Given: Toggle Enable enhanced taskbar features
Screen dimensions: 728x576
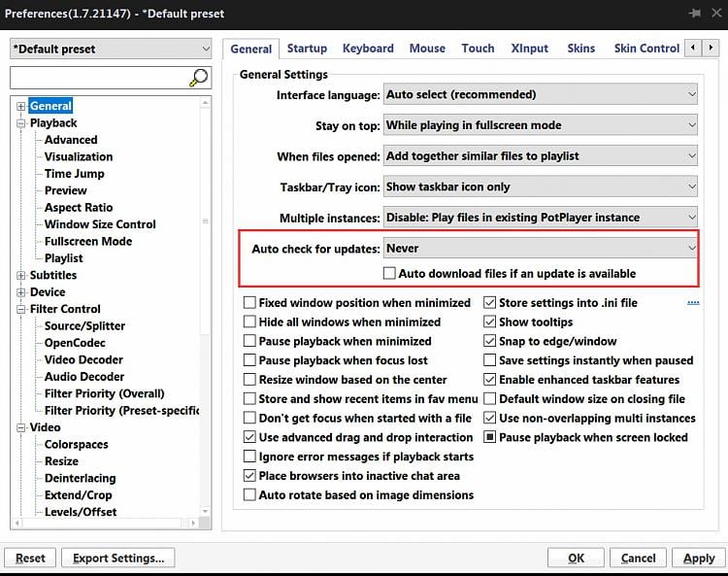Looking at the screenshot, I should 490,380.
